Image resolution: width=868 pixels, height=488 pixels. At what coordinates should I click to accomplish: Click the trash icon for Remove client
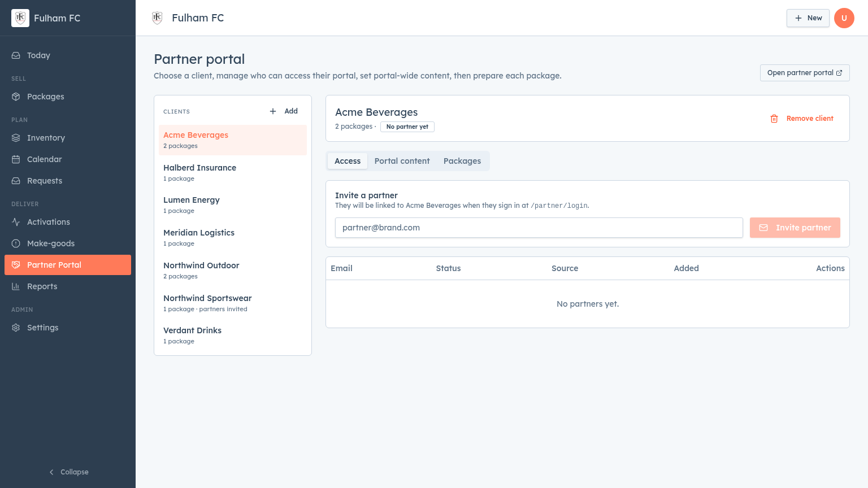[x=774, y=119]
